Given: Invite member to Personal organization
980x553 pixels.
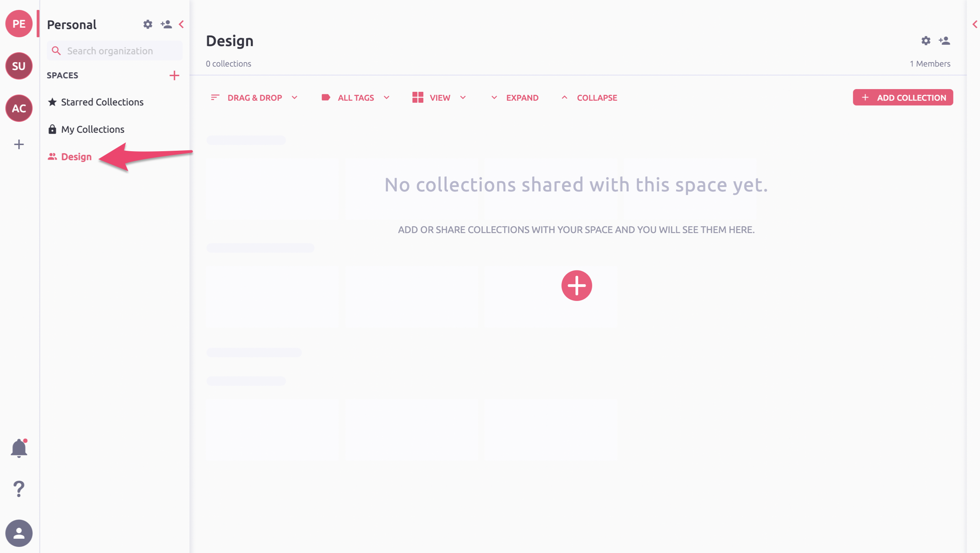Looking at the screenshot, I should [166, 24].
